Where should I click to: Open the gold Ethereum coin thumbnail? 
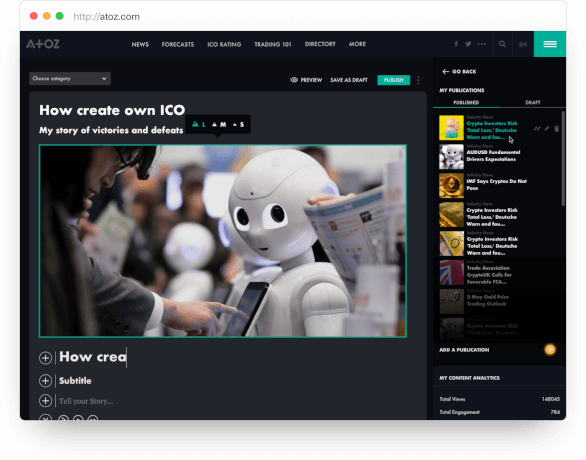[451, 185]
